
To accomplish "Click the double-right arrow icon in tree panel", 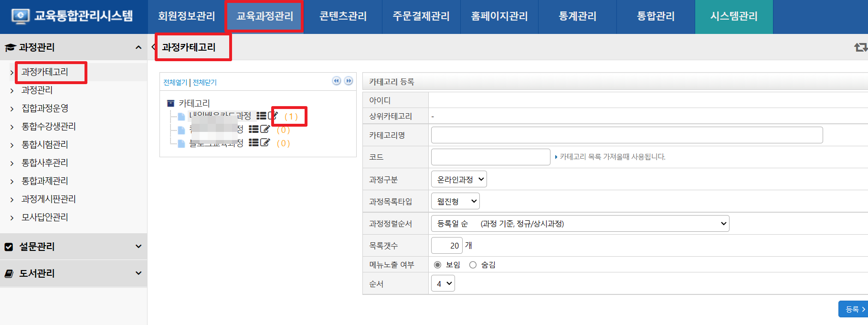I will 349,81.
